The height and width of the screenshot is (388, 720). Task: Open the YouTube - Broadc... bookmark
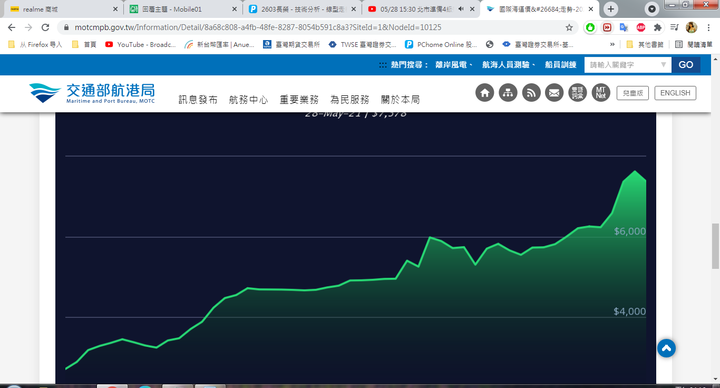[x=141, y=45]
